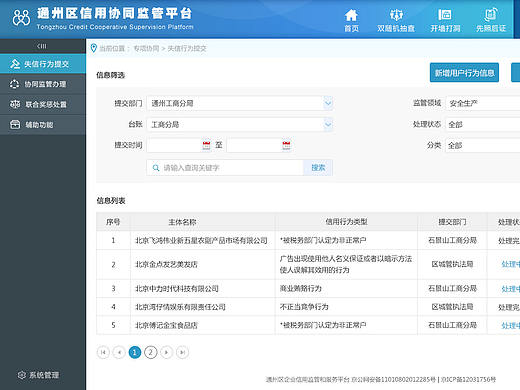Click the cycle icon beside 协同监管办理
Screen dimensions: 520x390
tap(14, 84)
